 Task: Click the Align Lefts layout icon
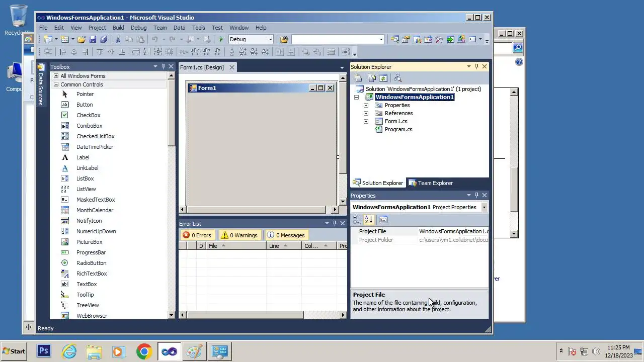[x=63, y=52]
